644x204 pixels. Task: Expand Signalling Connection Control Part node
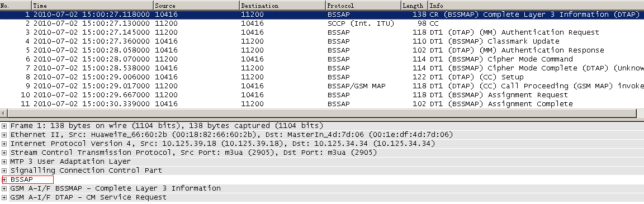tap(4, 170)
